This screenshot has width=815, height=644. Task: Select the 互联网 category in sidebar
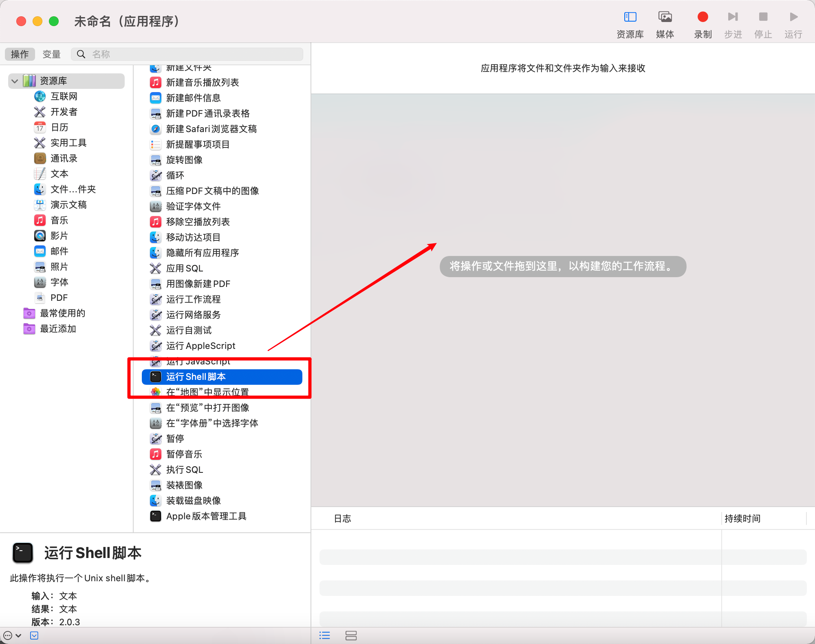[64, 96]
